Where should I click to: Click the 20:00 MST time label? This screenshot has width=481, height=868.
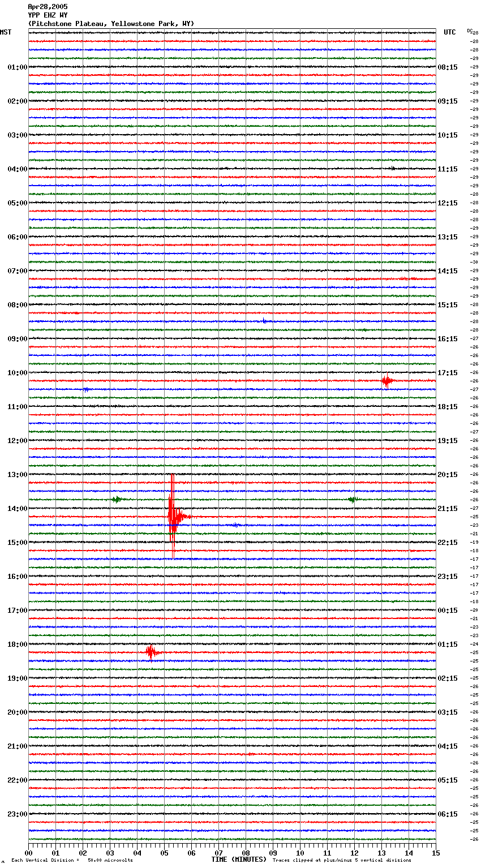click(x=18, y=712)
